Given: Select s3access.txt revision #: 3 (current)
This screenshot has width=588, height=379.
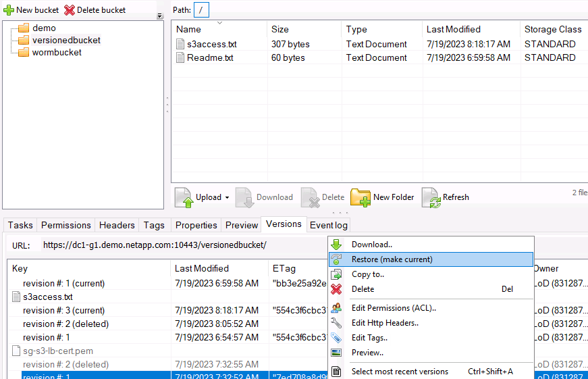Looking at the screenshot, I should pos(63,310).
